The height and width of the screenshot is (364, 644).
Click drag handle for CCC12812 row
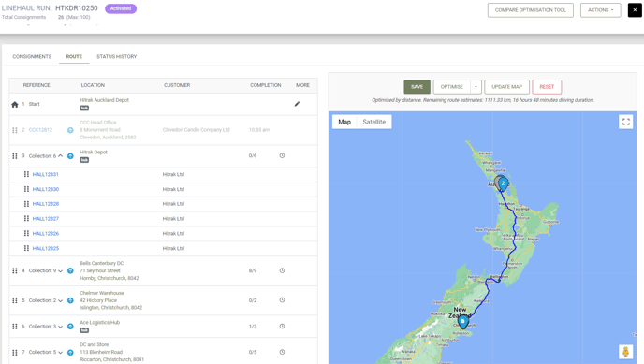(x=15, y=130)
